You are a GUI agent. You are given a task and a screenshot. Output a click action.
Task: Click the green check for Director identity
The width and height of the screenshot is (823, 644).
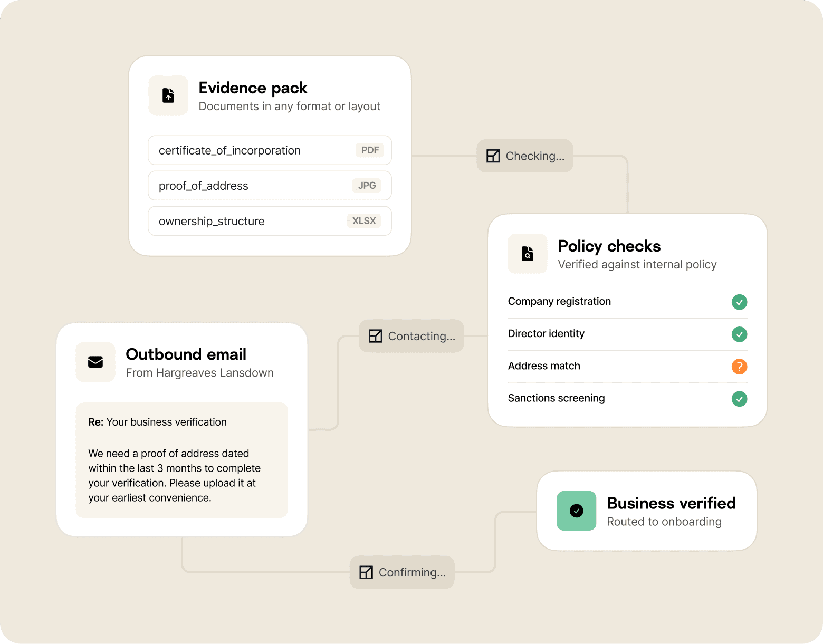(740, 334)
